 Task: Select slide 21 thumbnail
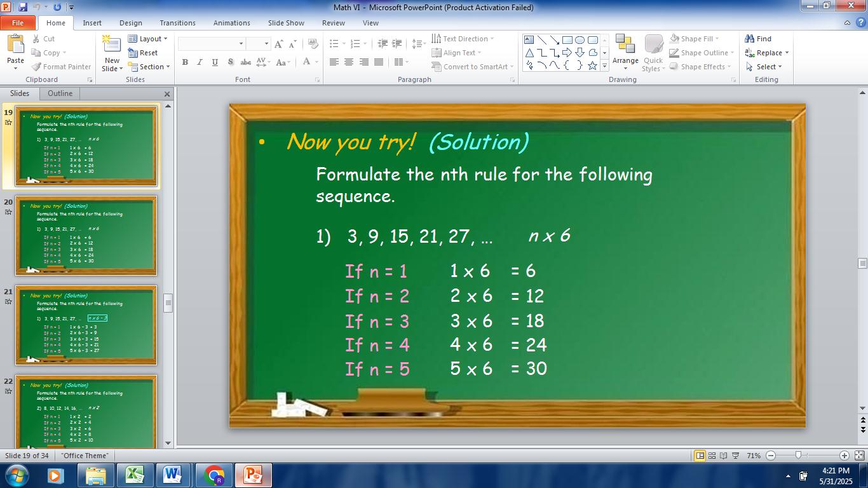coord(86,325)
